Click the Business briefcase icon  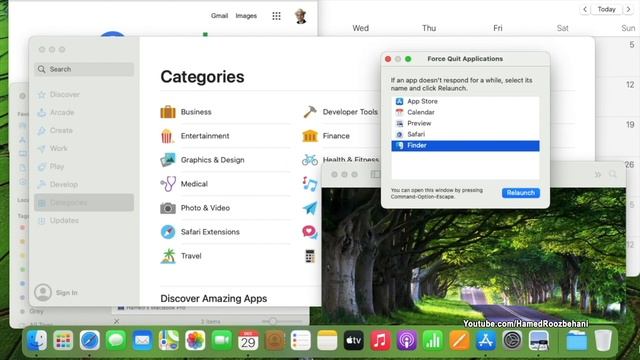coord(168,112)
